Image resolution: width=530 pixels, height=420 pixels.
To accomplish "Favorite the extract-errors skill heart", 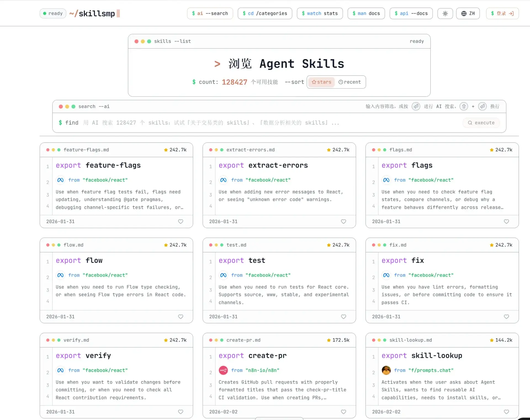I will pyautogui.click(x=343, y=221).
